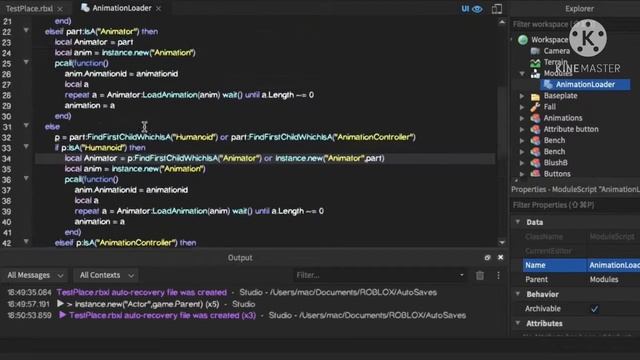Click the 18:49:35 auto-recovery message
Viewport: 640px width, 360px height.
(141, 293)
